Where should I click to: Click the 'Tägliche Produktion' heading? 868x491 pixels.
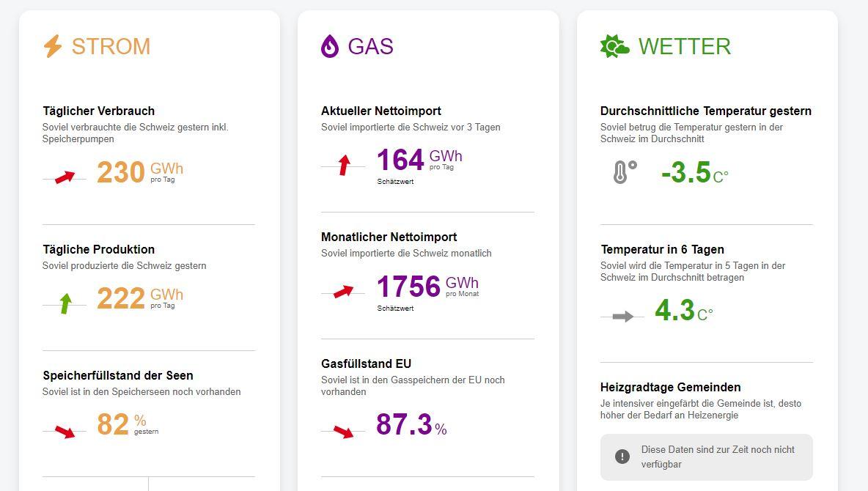click(x=98, y=249)
